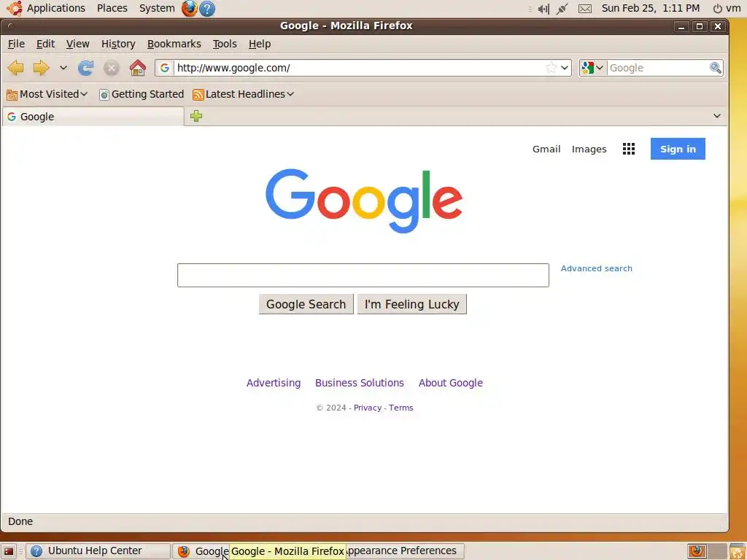747x560 pixels.
Task: Click the blue Sign in button
Action: tap(678, 149)
